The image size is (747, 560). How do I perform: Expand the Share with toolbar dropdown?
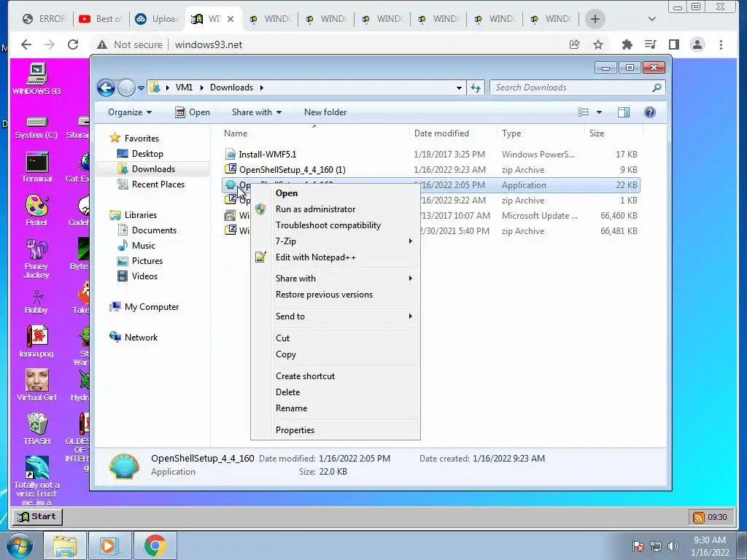(x=256, y=112)
